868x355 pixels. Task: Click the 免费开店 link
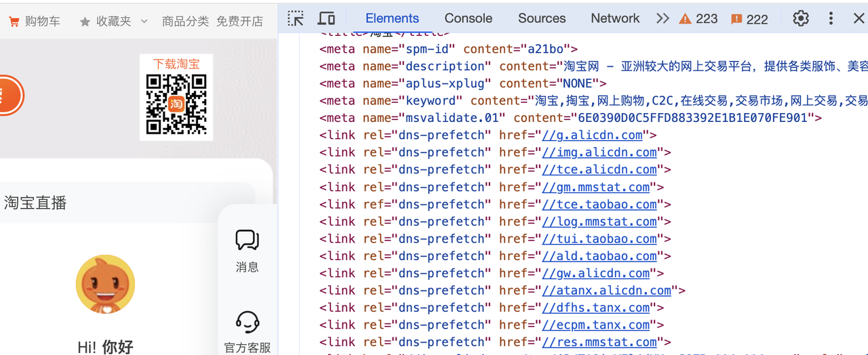[239, 22]
